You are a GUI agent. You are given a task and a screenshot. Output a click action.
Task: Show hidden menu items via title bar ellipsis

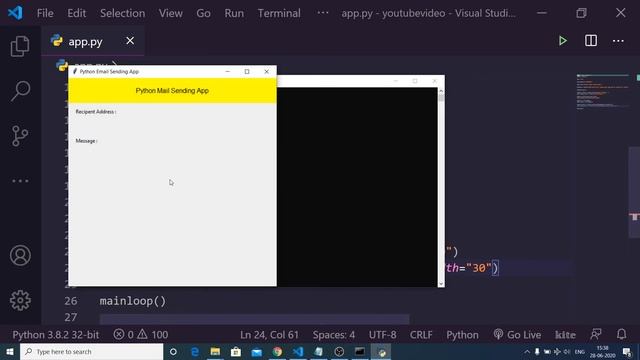pyautogui.click(x=322, y=13)
